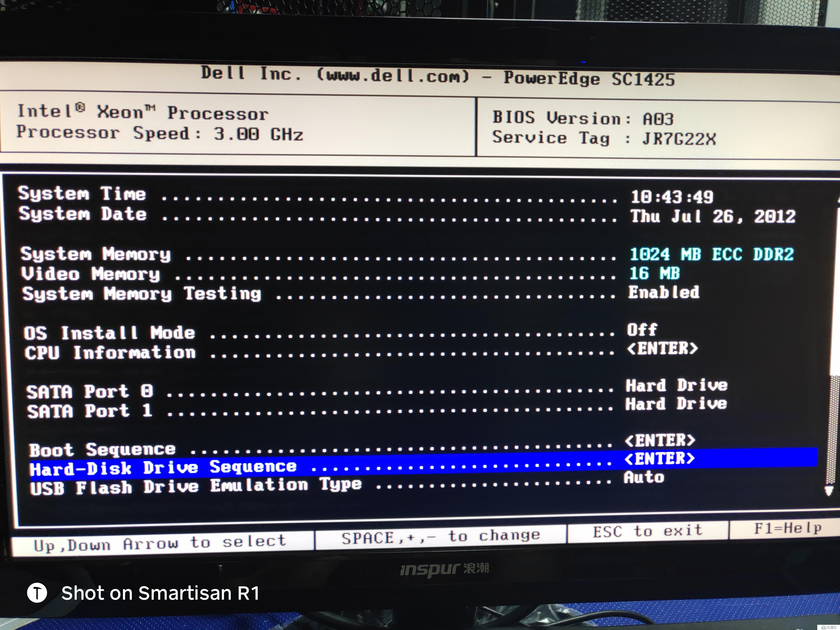
Task: Click the System Time value 10:43:49
Action: (672, 197)
